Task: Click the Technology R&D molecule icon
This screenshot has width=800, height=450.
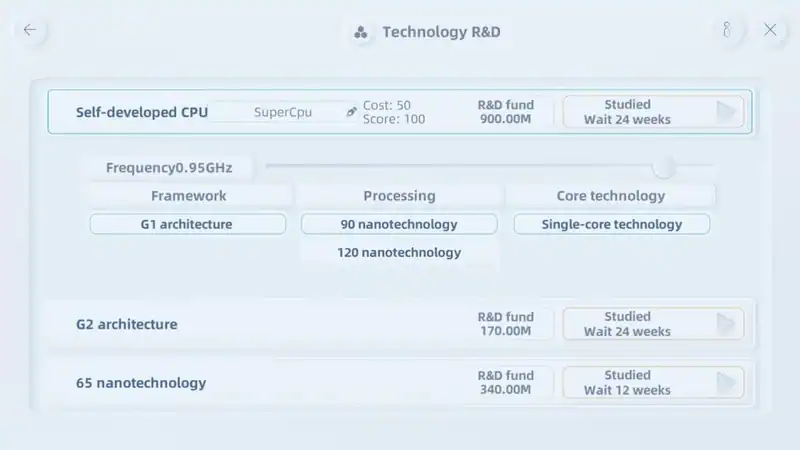Action: (x=361, y=32)
